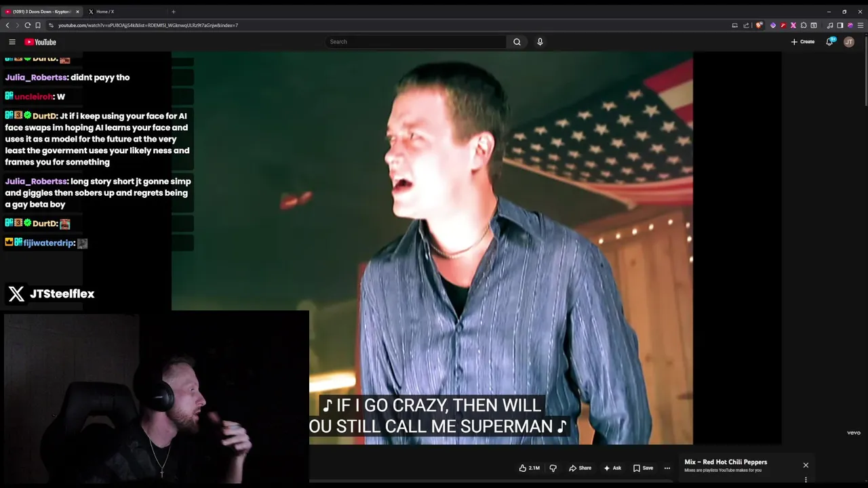Go back in browser history
This screenshot has width=868, height=488.
pos(7,25)
